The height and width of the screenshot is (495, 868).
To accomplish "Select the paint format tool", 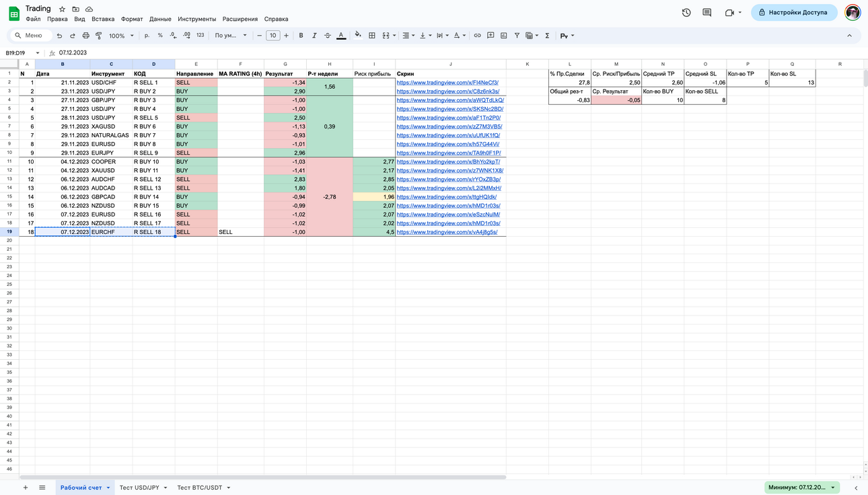I will pyautogui.click(x=99, y=36).
